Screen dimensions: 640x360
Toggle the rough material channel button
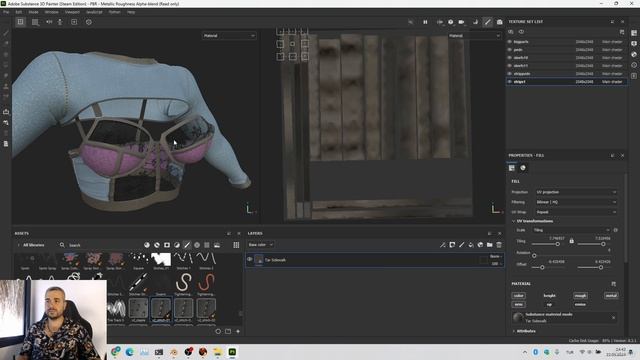(x=580, y=296)
